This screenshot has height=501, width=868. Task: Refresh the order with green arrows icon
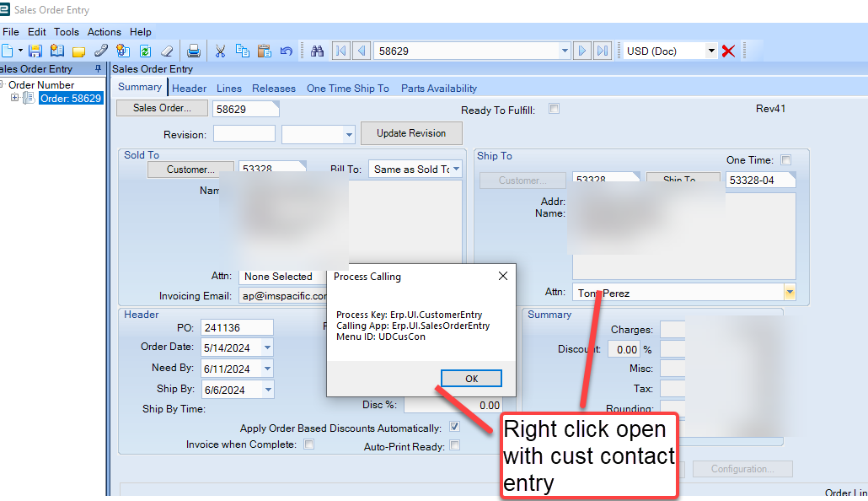(145, 51)
